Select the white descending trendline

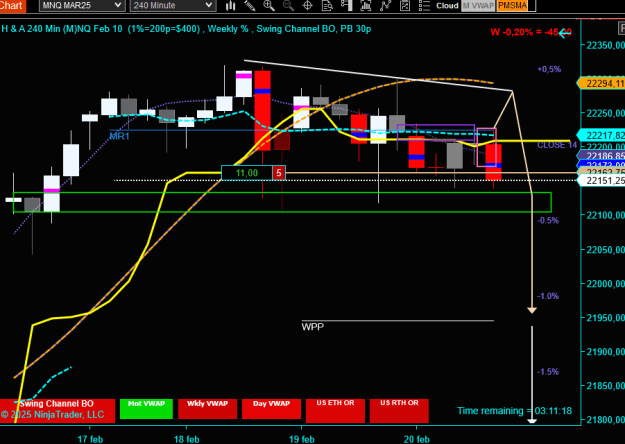click(x=378, y=76)
